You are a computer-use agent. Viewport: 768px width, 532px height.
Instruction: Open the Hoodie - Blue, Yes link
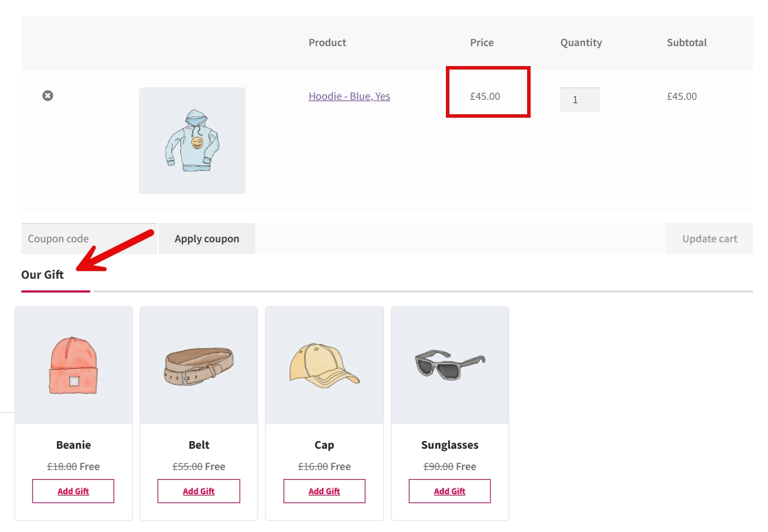[x=349, y=96]
